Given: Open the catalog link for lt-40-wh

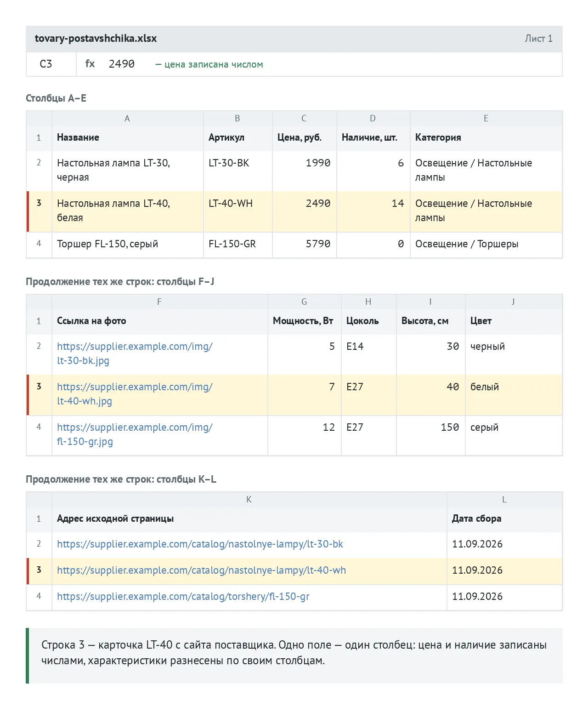Looking at the screenshot, I should click(201, 570).
